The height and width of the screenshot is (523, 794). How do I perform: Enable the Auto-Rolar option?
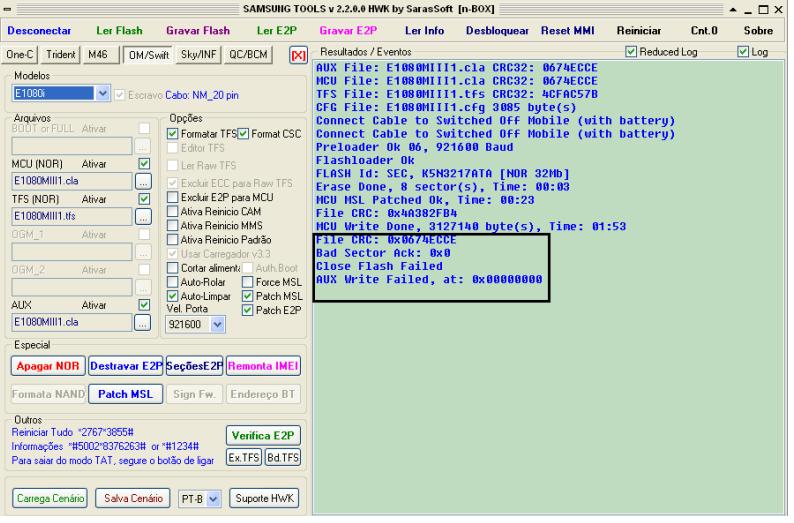click(172, 282)
